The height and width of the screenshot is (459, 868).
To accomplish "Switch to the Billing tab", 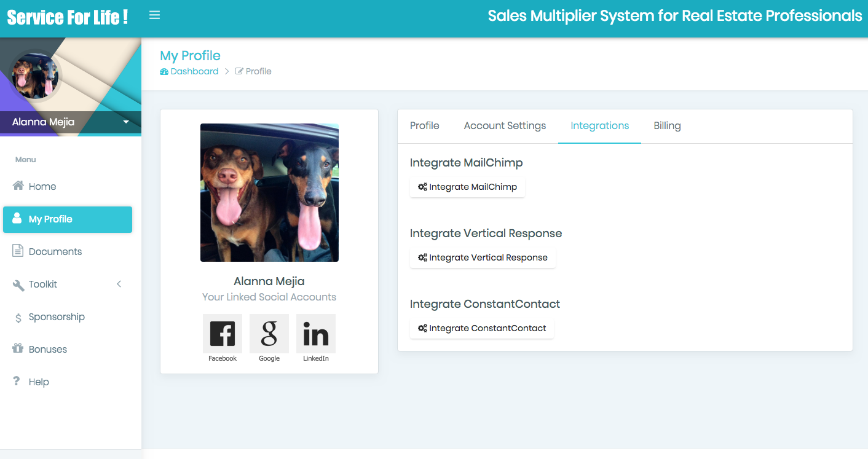I will click(x=667, y=125).
